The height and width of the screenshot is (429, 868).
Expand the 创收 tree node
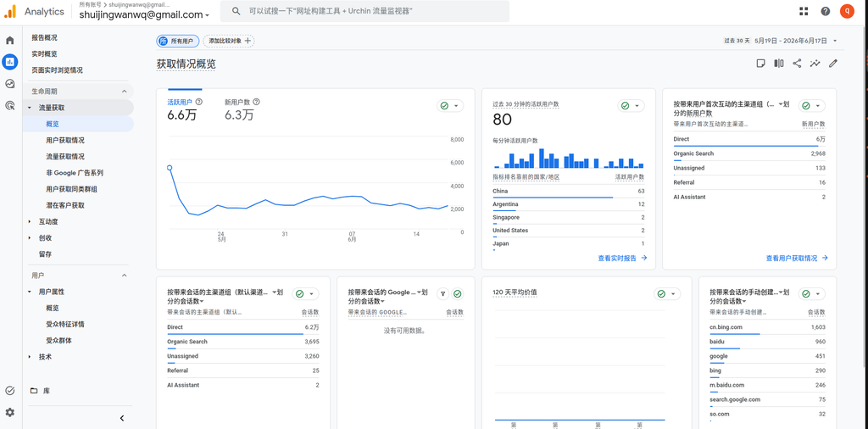[30, 238]
